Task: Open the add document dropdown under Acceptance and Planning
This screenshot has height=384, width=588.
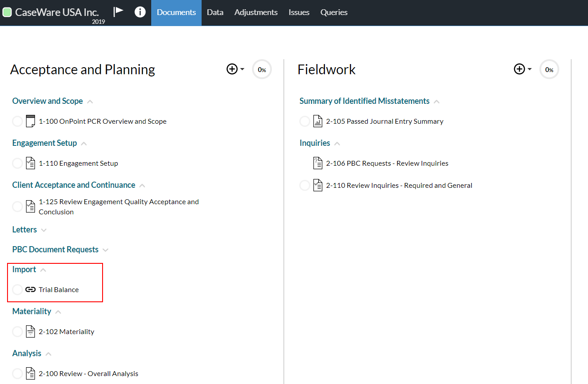Action: pyautogui.click(x=235, y=69)
